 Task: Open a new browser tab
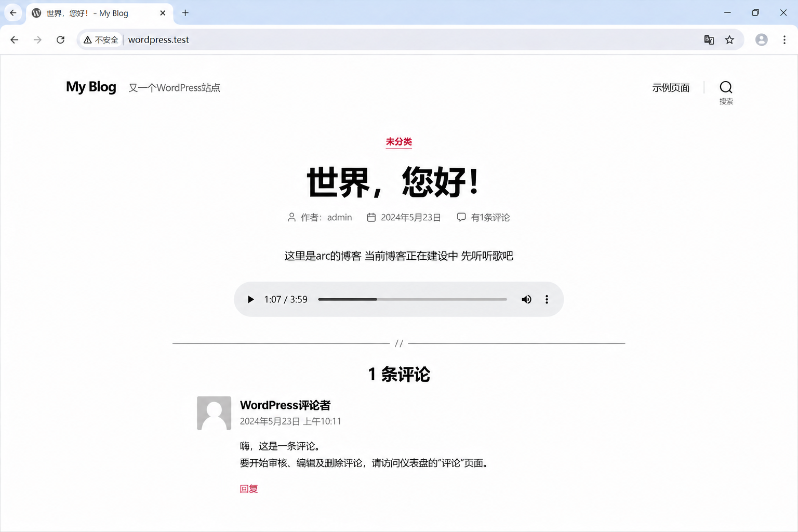(x=185, y=13)
